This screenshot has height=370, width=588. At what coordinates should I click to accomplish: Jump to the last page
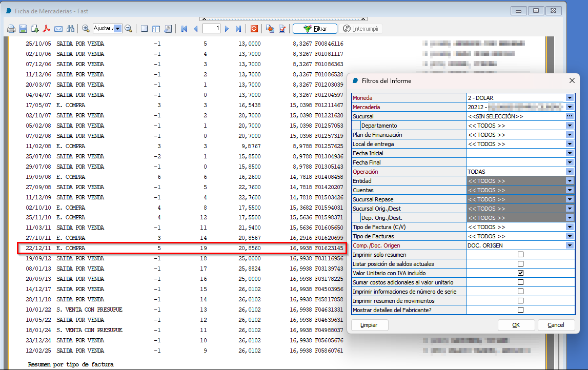[238, 29]
